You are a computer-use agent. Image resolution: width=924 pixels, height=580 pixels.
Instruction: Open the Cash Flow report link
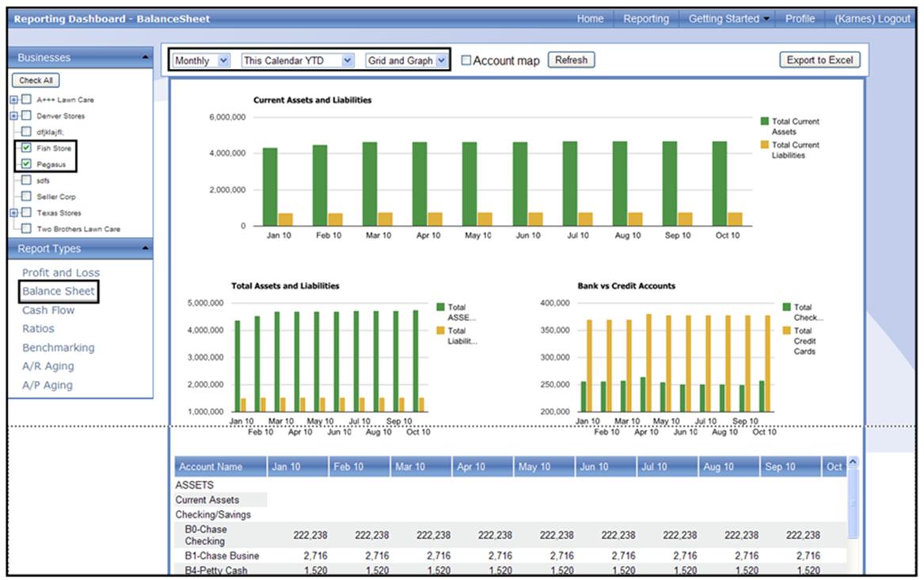(48, 310)
